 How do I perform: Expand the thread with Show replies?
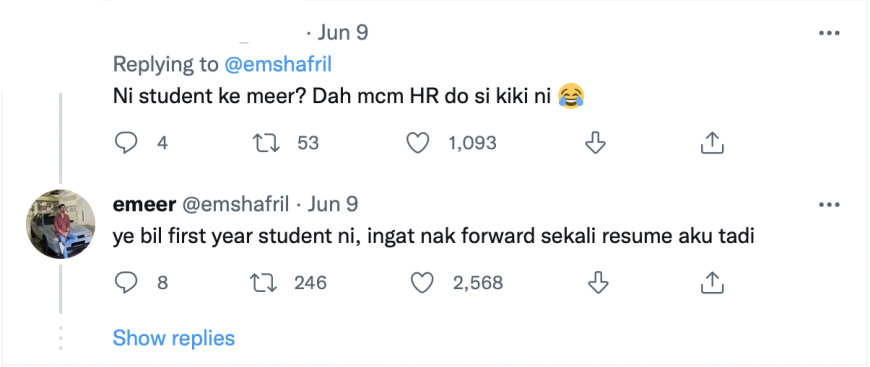(x=174, y=338)
